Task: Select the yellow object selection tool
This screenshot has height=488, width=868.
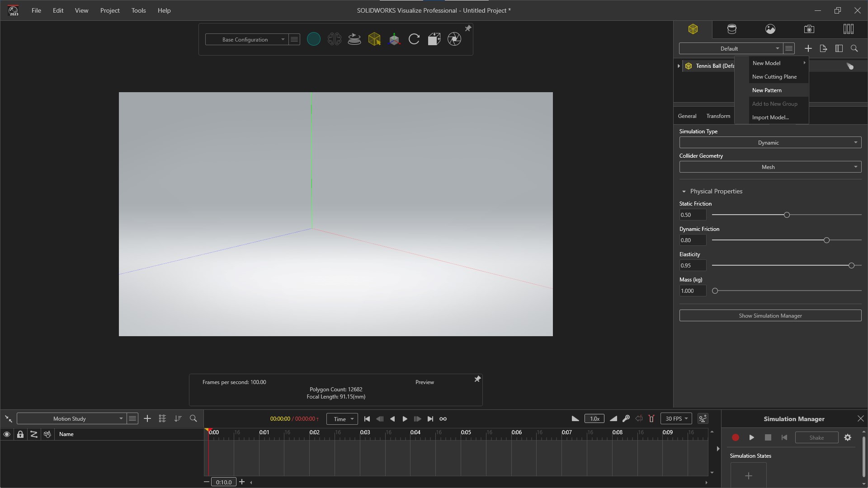Action: click(375, 39)
